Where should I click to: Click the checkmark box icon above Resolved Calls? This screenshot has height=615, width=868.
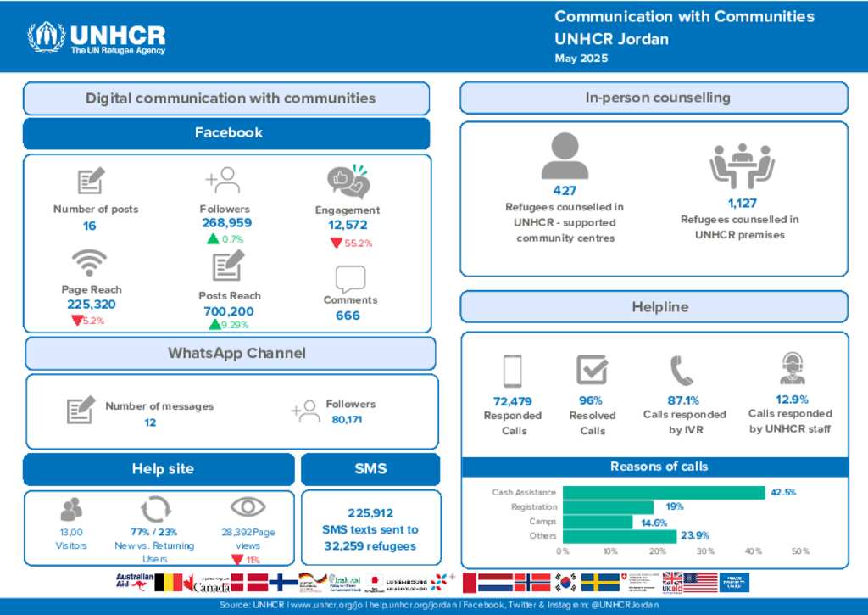click(592, 370)
